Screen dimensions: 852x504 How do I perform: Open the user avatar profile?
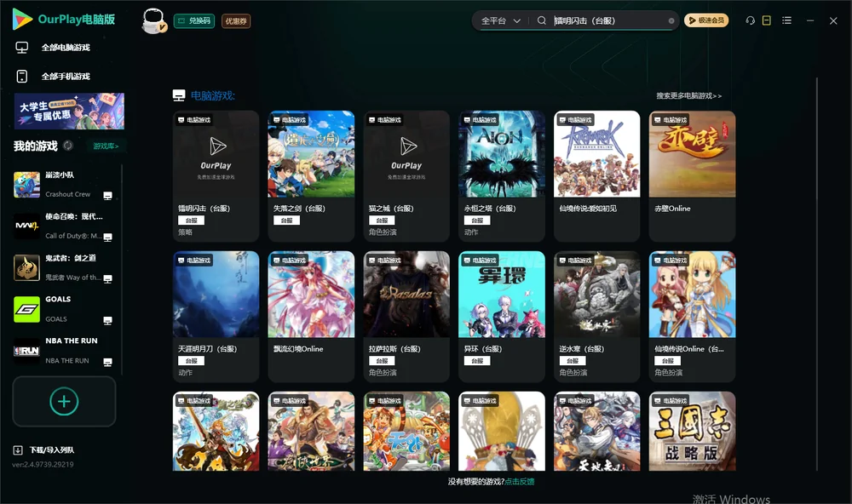[x=153, y=21]
